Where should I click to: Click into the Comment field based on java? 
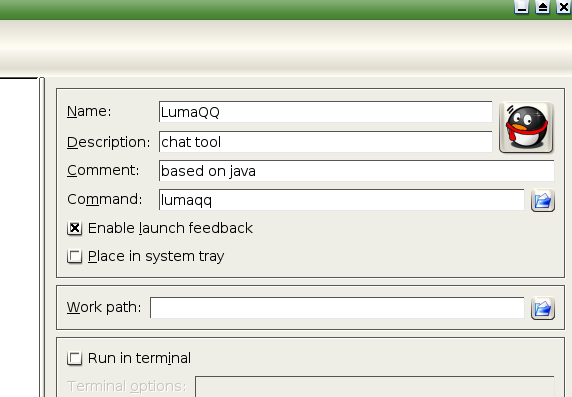(356, 171)
